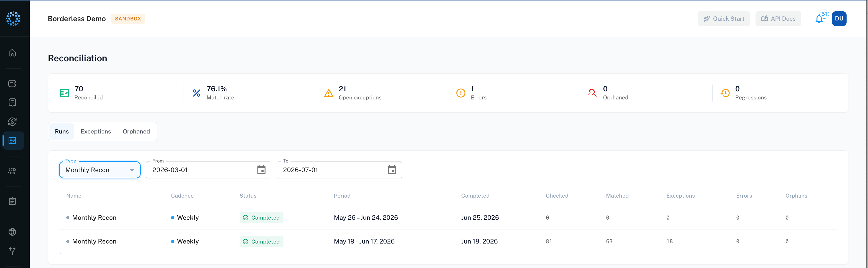
Task: Click the Reconciliation page heading
Action: 77,58
